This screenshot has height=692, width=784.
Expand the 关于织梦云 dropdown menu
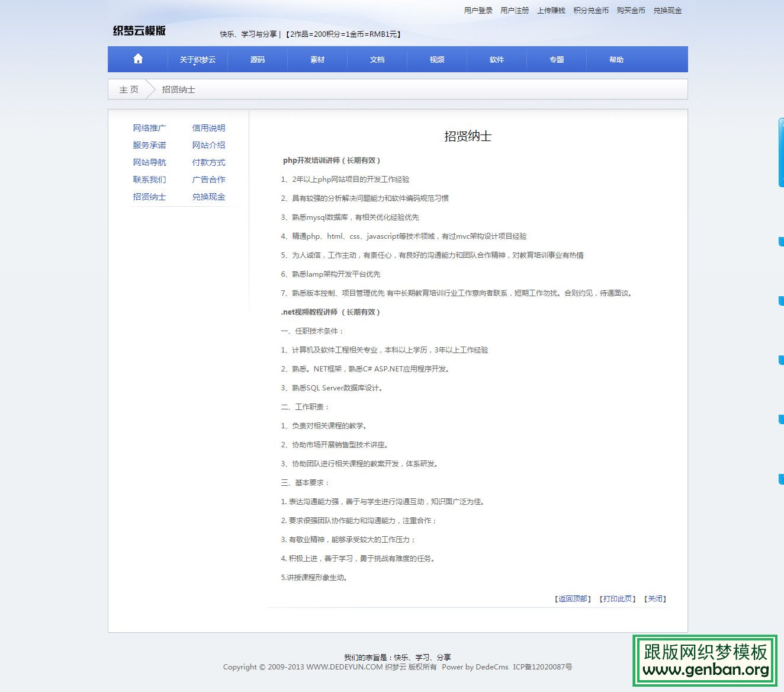pos(197,59)
